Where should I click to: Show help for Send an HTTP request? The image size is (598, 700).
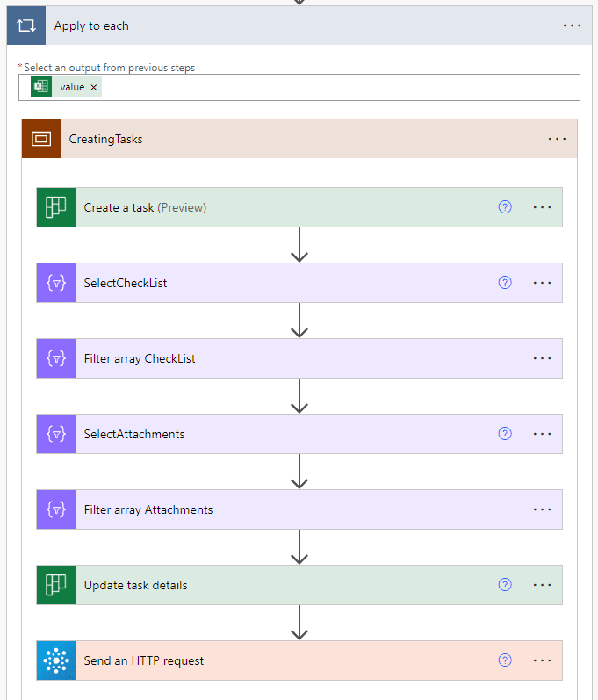click(505, 660)
